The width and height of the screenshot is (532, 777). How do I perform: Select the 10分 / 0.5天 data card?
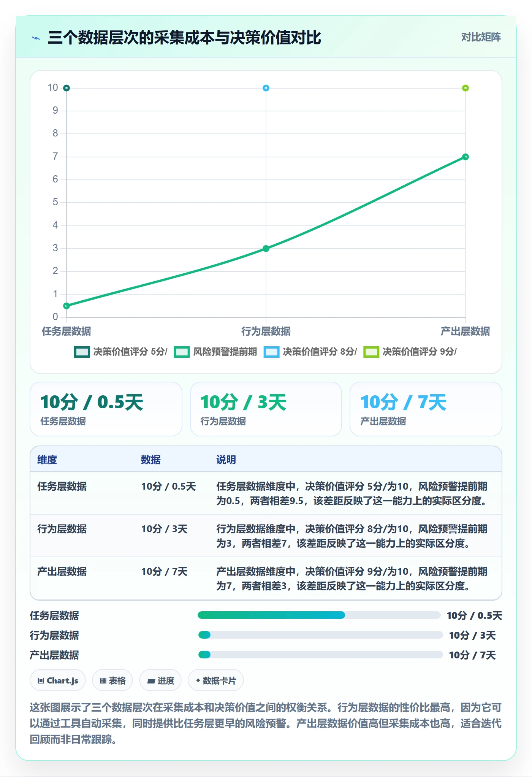point(106,409)
